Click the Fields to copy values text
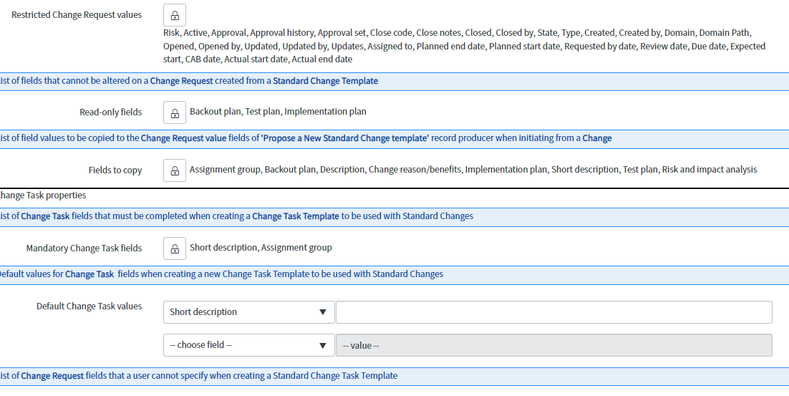789x396 pixels. point(473,170)
